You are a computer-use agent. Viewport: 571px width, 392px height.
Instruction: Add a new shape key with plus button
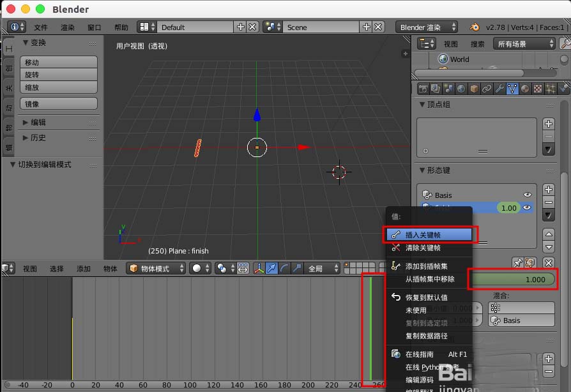549,190
